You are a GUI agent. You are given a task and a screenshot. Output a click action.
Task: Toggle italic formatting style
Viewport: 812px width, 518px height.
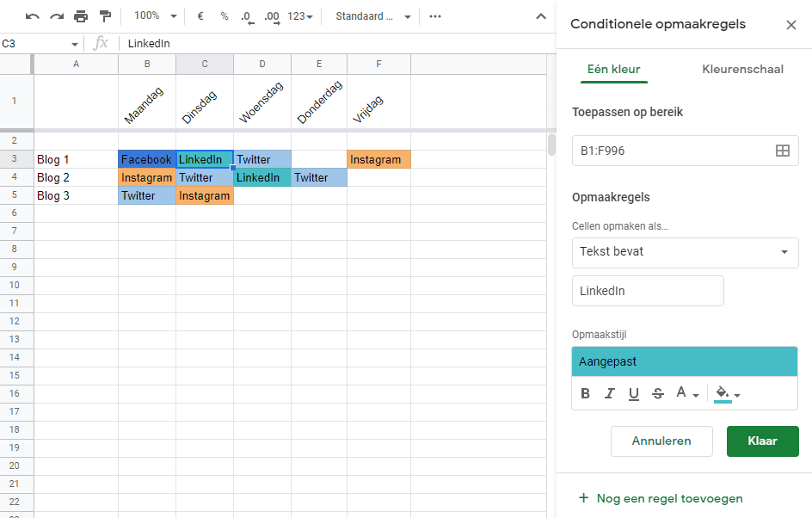pyautogui.click(x=609, y=393)
